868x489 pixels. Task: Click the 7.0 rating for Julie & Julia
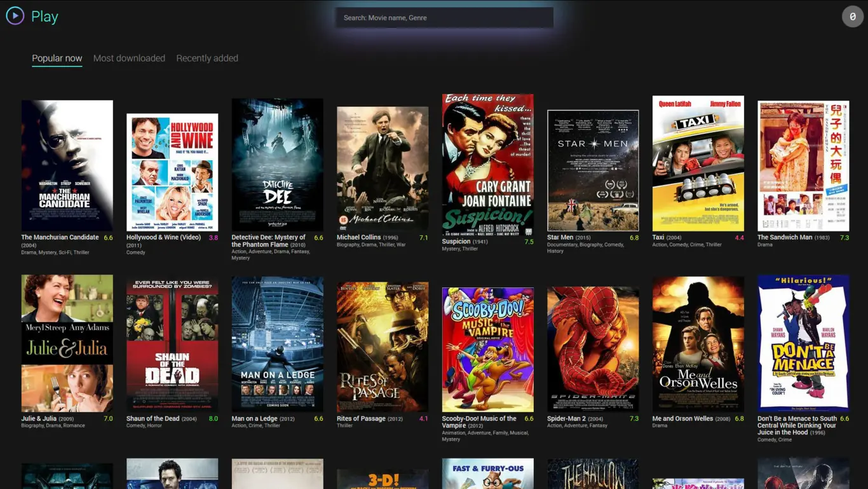108,419
